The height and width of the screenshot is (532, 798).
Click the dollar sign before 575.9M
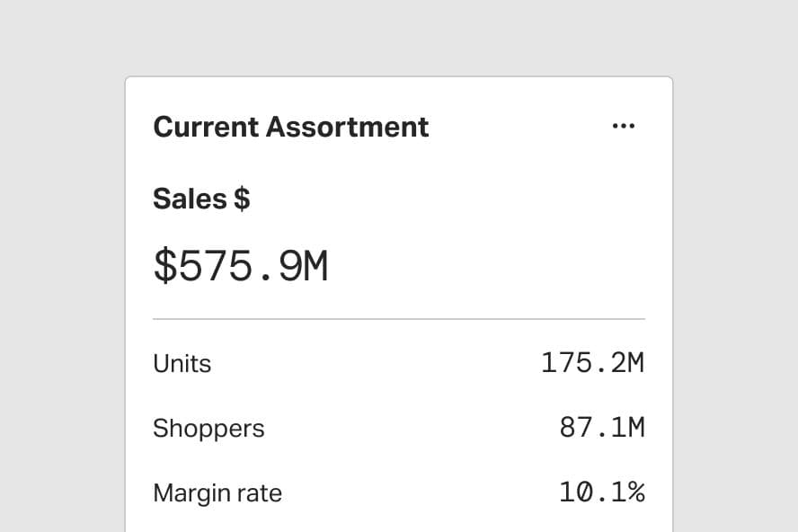pos(165,267)
